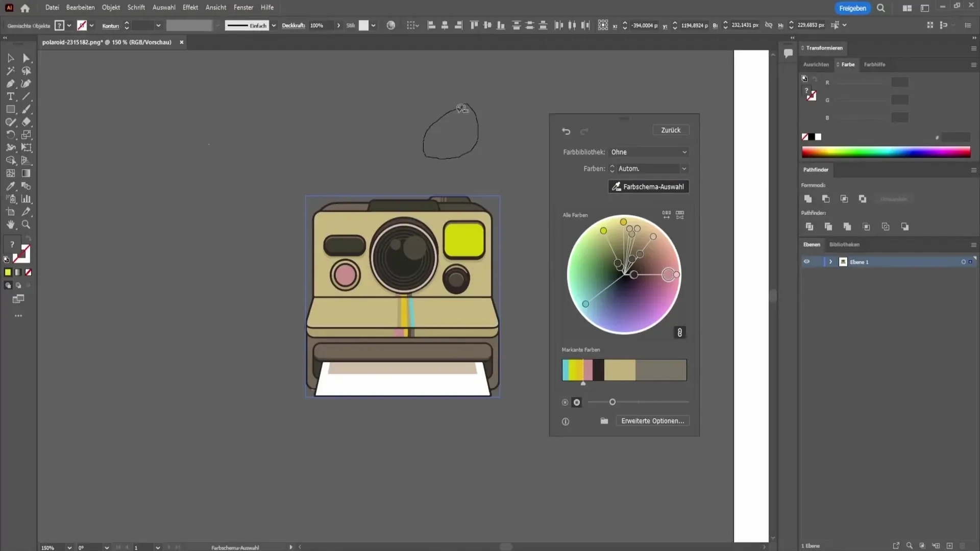
Task: Click the undo arrow in recolor panel
Action: click(x=566, y=131)
